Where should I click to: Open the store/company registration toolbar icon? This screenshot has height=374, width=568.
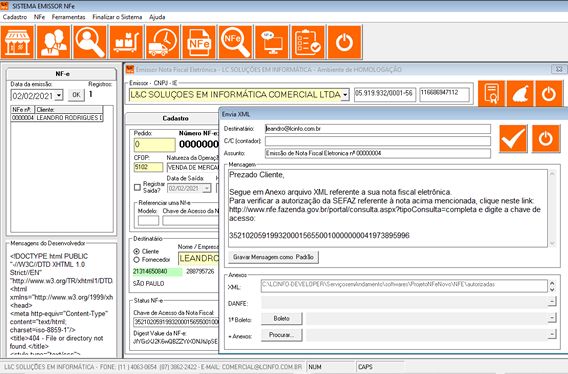click(17, 42)
